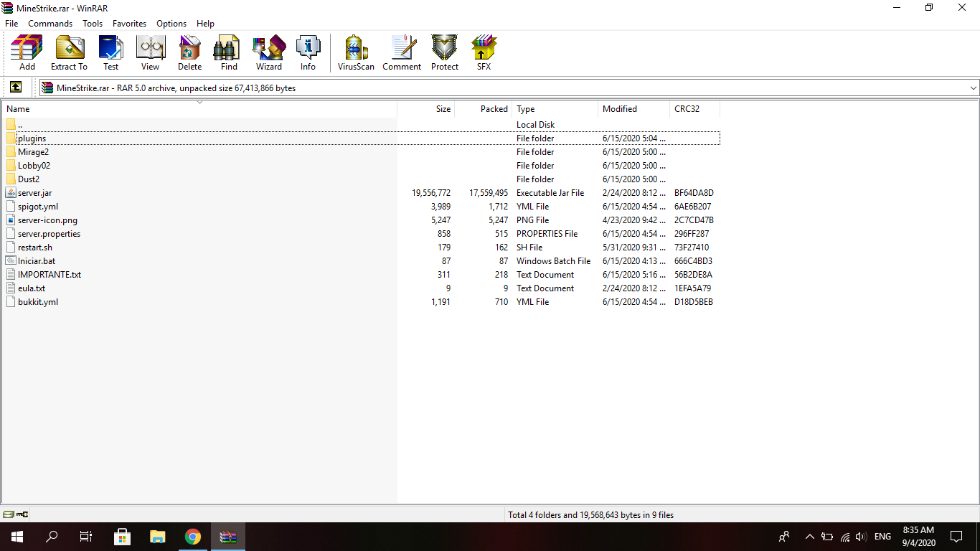Run the Test archive tool
Screen dimensions: 980x551
tap(110, 53)
